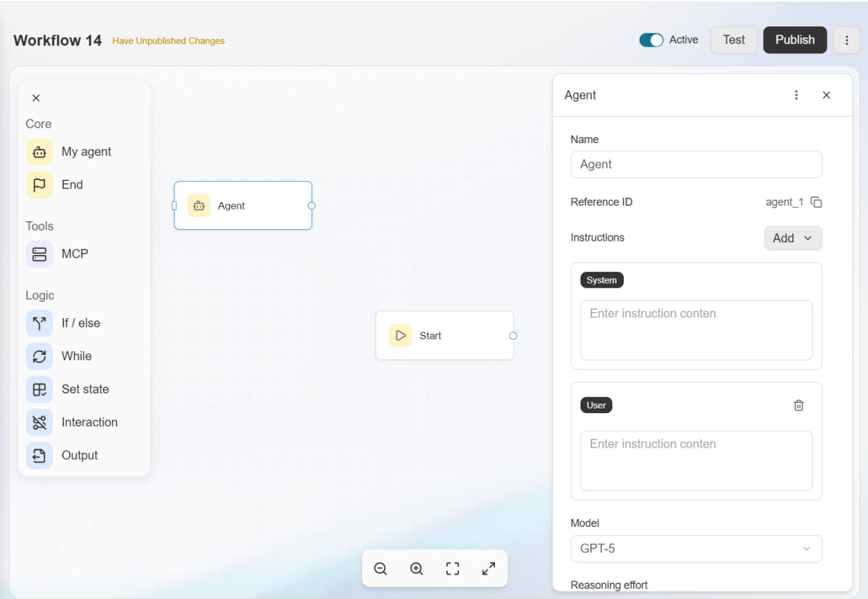
Task: Close the node palette sidebar
Action: pos(36,98)
